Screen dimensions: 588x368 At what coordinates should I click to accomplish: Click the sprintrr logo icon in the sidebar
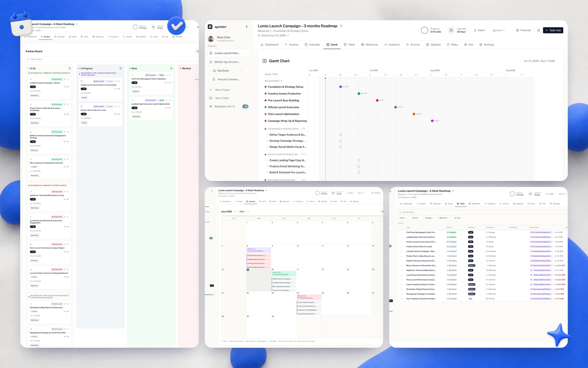tap(210, 27)
